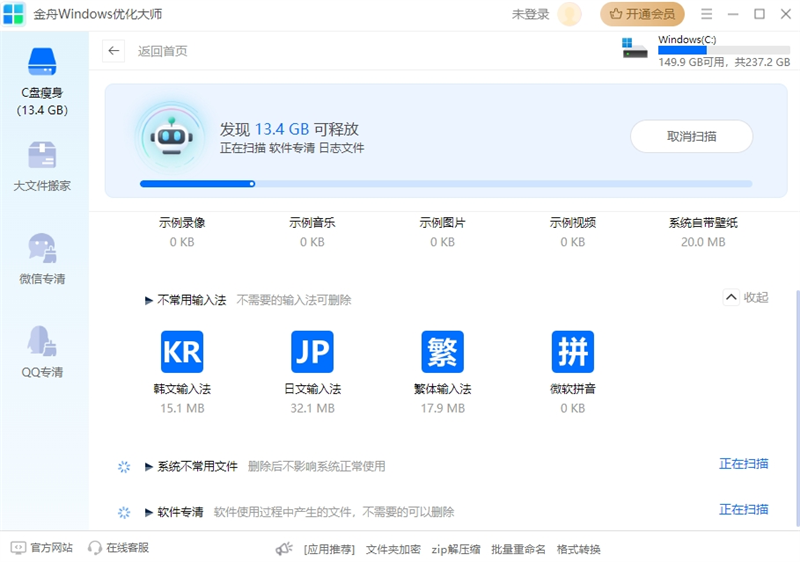
Task: Click the user avatar icon
Action: 570,14
